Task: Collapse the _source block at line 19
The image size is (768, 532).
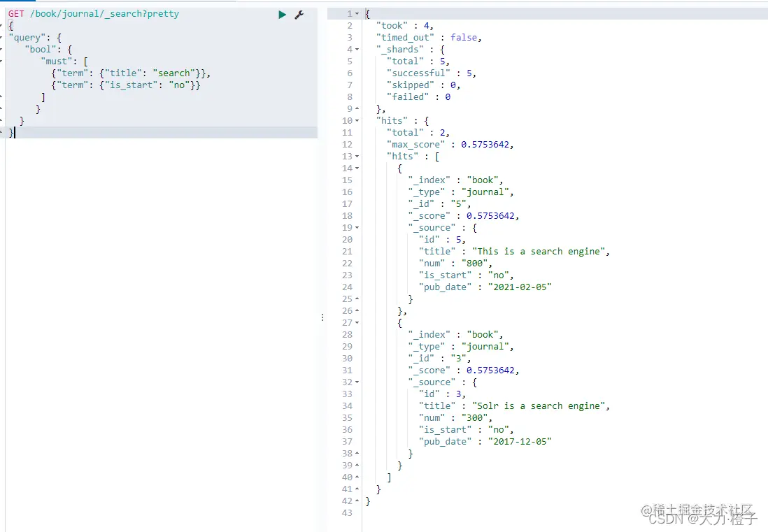Action: point(357,228)
